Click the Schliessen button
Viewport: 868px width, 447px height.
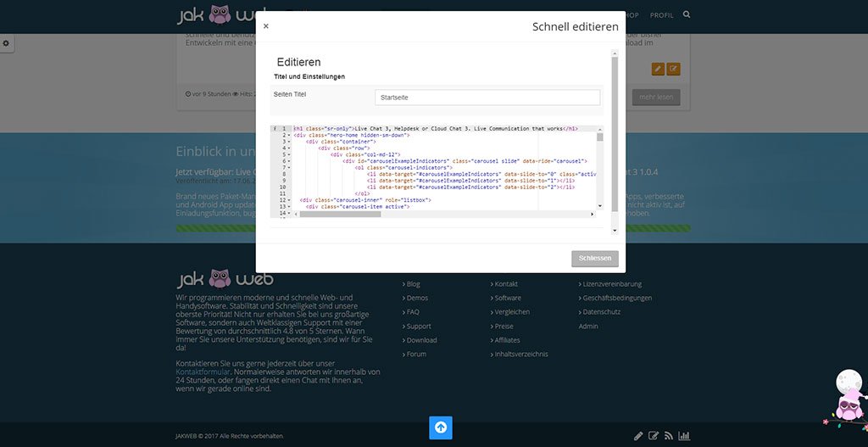[x=594, y=259]
